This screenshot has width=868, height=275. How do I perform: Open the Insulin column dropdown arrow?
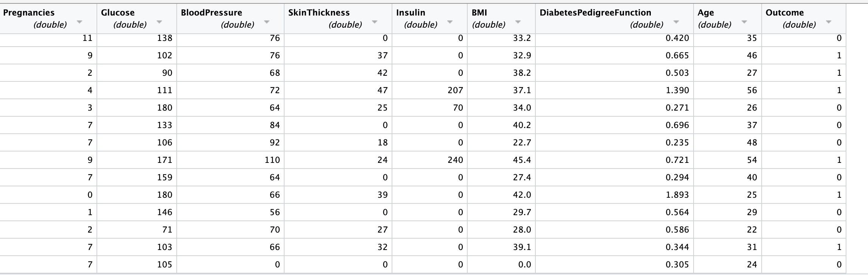[450, 22]
